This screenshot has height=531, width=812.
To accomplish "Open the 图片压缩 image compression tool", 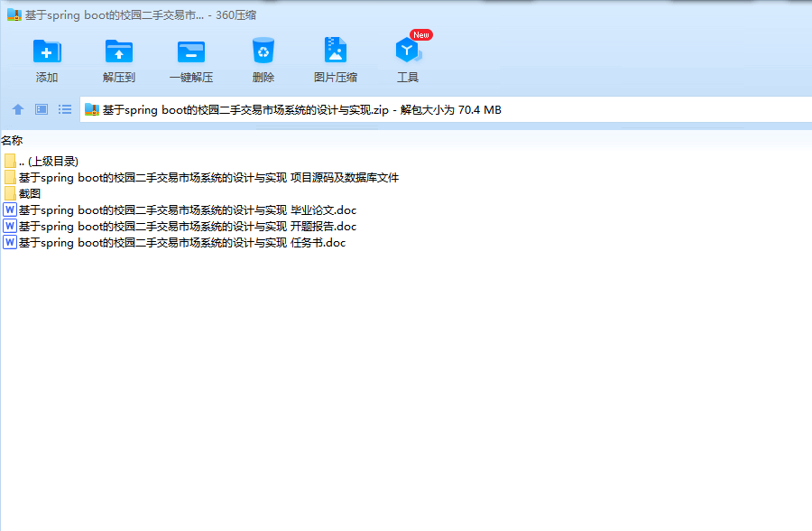I will click(x=335, y=51).
